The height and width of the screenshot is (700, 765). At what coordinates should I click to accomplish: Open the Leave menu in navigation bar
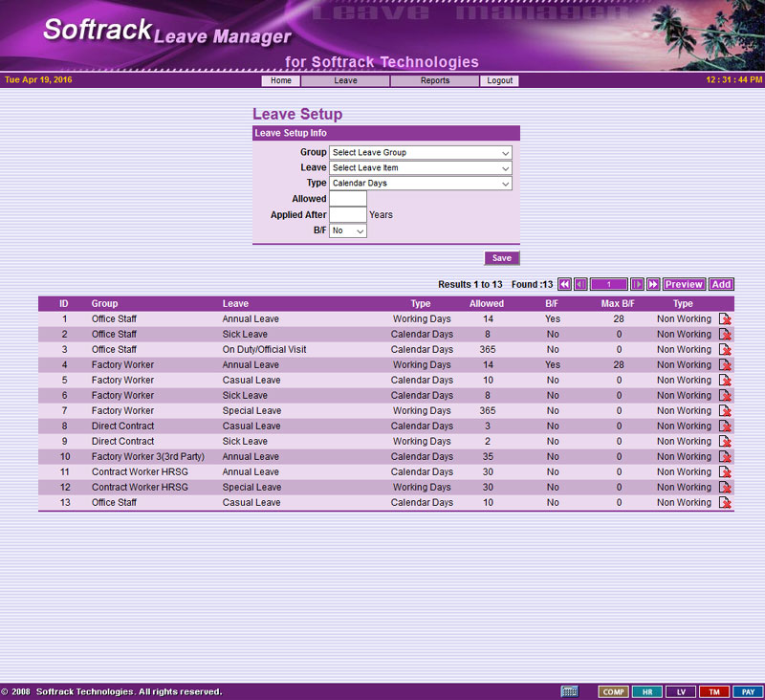coord(345,81)
